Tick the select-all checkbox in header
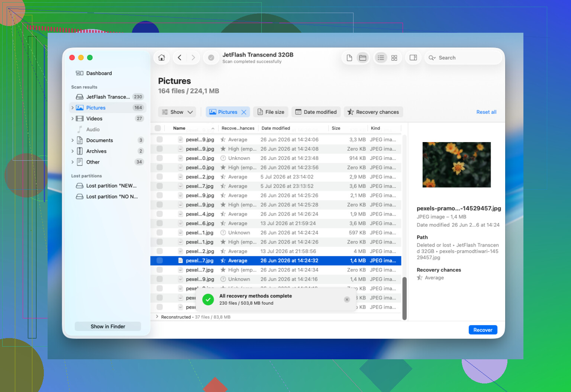 (x=158, y=128)
